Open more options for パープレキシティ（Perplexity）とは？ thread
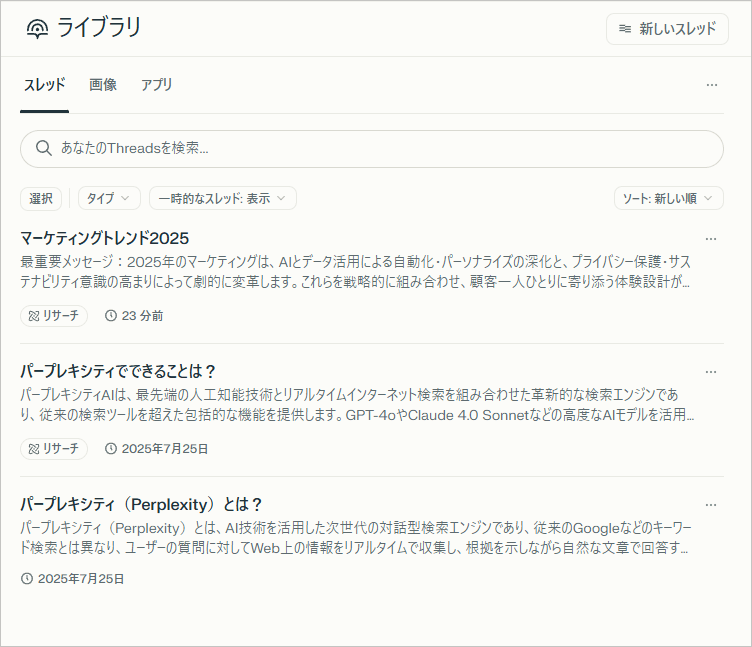This screenshot has width=752, height=647. click(711, 505)
